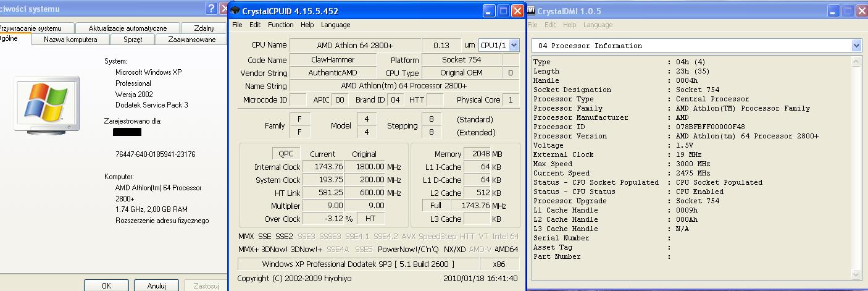Switch to the Aktualizacje automatyczne tab
The image size is (868, 291).
pos(128,28)
